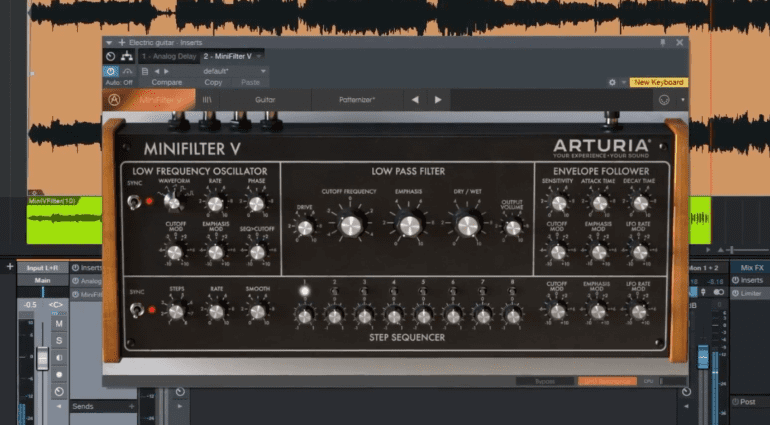Select the step 1 indicator light in the sequencer

[304, 291]
